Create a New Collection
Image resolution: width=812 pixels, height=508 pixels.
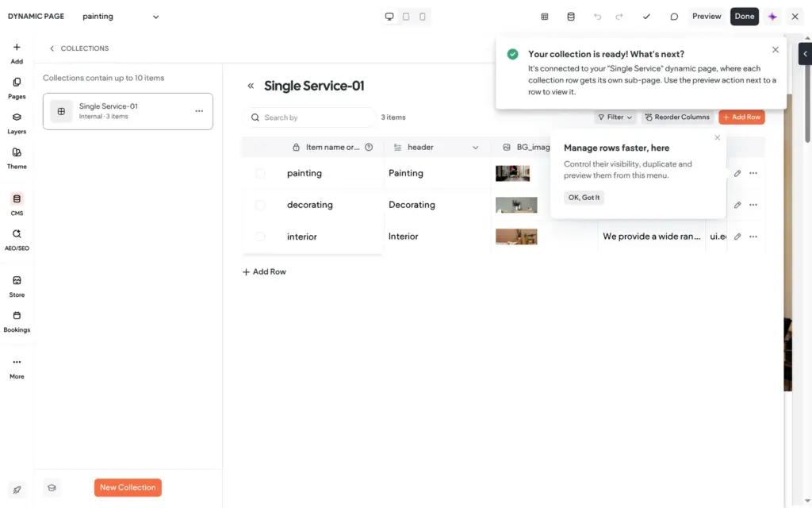[128, 487]
